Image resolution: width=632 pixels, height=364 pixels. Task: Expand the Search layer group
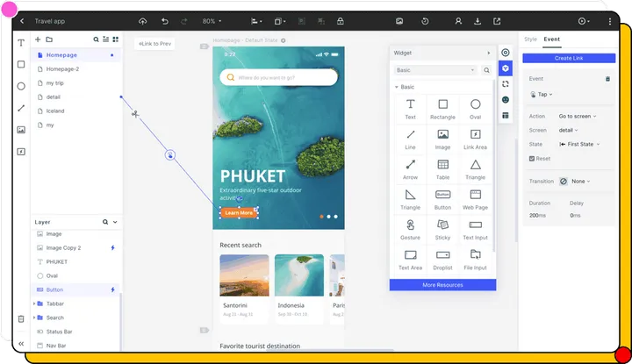(34, 318)
